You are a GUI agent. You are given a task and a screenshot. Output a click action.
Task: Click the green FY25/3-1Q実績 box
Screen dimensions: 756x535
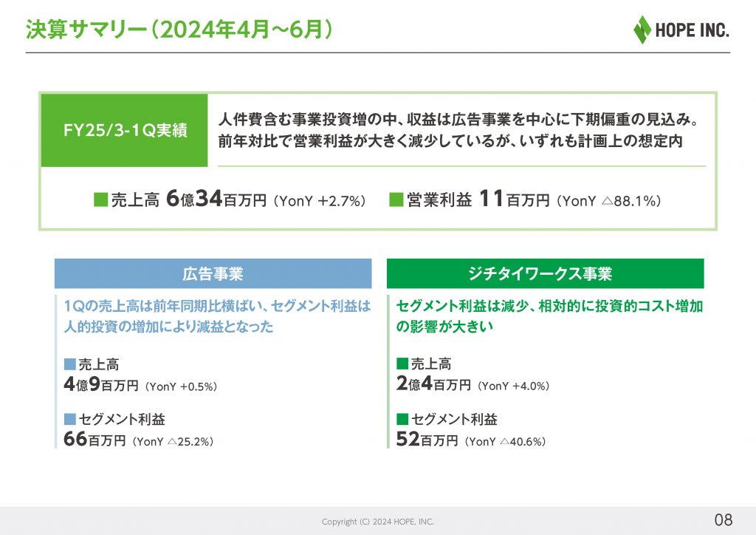tap(124, 131)
